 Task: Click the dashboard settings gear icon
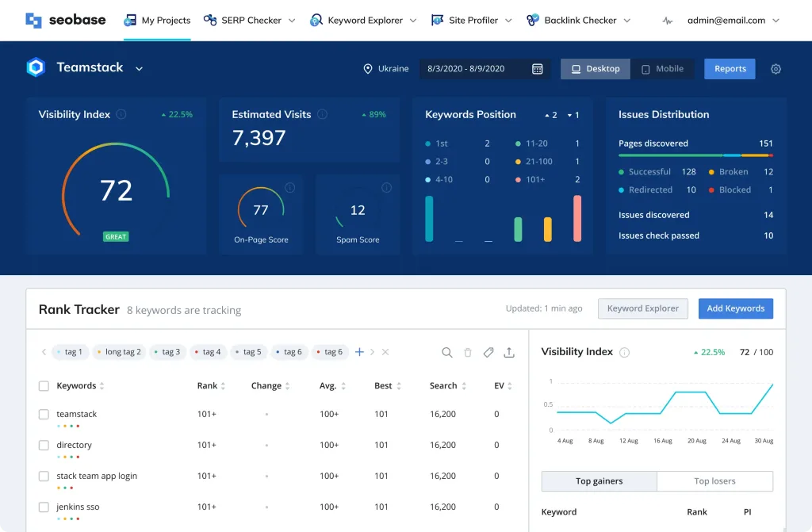(776, 69)
